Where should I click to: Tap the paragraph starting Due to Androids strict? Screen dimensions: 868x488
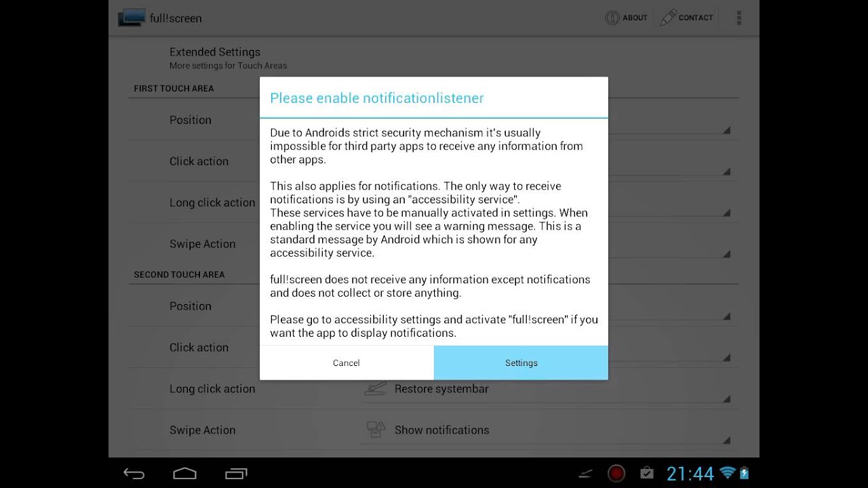pos(427,146)
